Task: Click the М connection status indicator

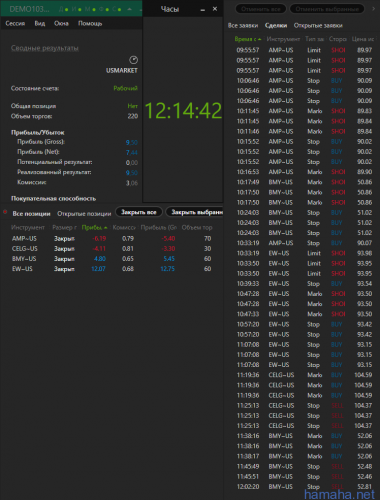Action: [90, 9]
